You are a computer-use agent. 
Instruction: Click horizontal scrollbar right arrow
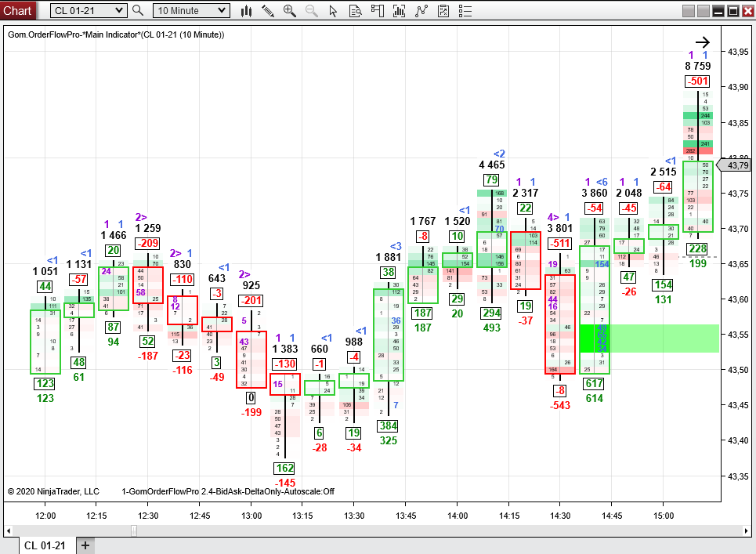coord(747,530)
